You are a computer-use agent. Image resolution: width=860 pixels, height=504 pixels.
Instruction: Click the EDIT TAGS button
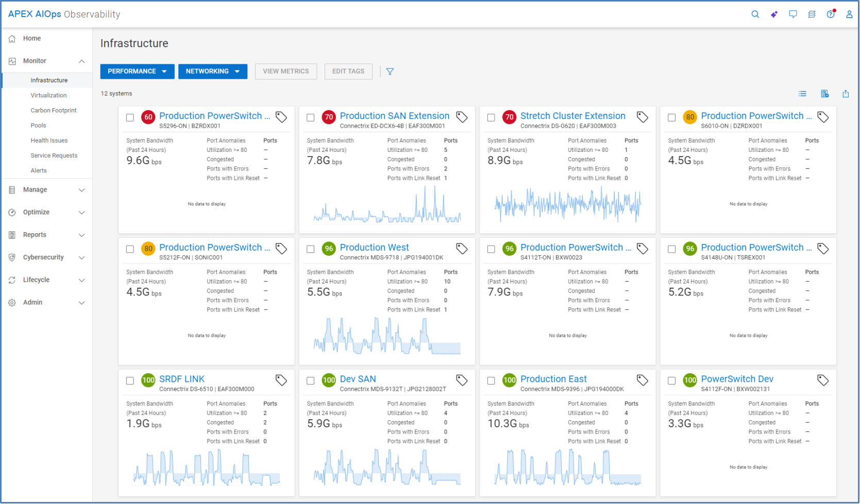pyautogui.click(x=348, y=72)
